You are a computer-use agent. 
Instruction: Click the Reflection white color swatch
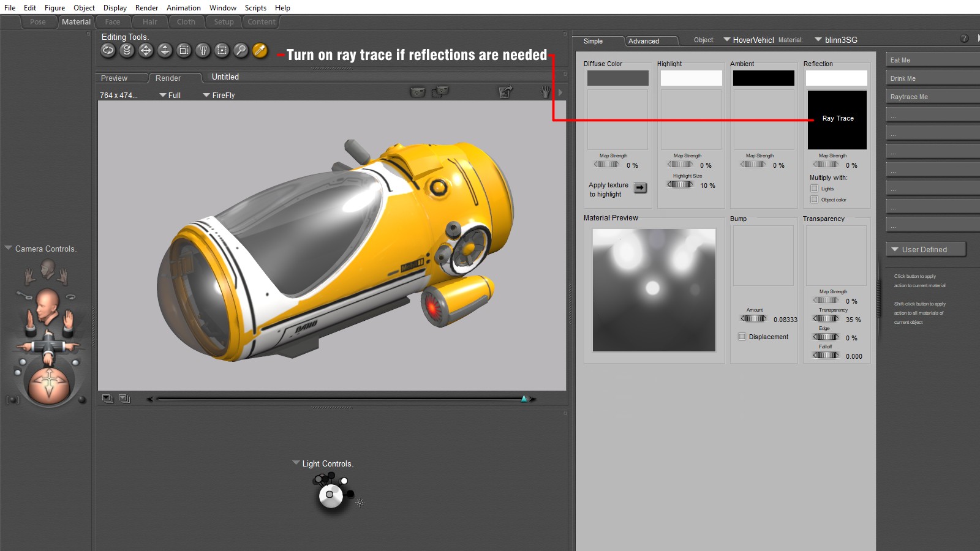click(x=837, y=78)
